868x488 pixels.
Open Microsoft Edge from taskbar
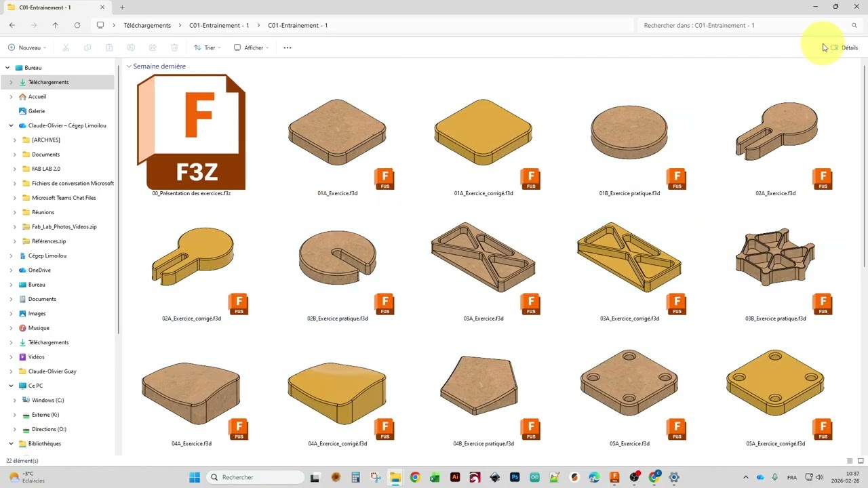594,477
